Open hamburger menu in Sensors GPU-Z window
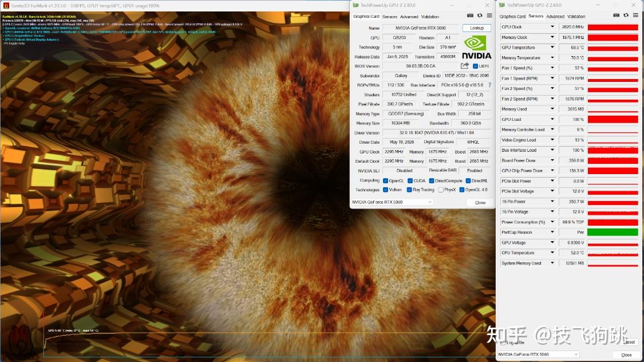Viewport: 644px width, 362px height. 635,15
